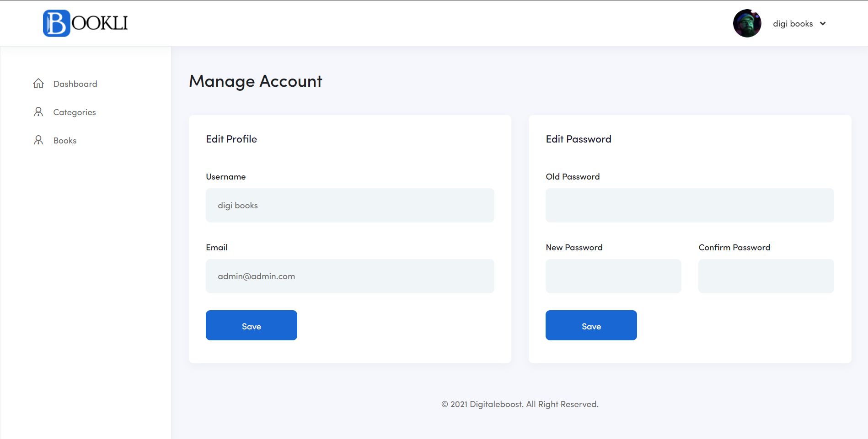Click the Digitaleboost copyright footer text

pyautogui.click(x=520, y=404)
